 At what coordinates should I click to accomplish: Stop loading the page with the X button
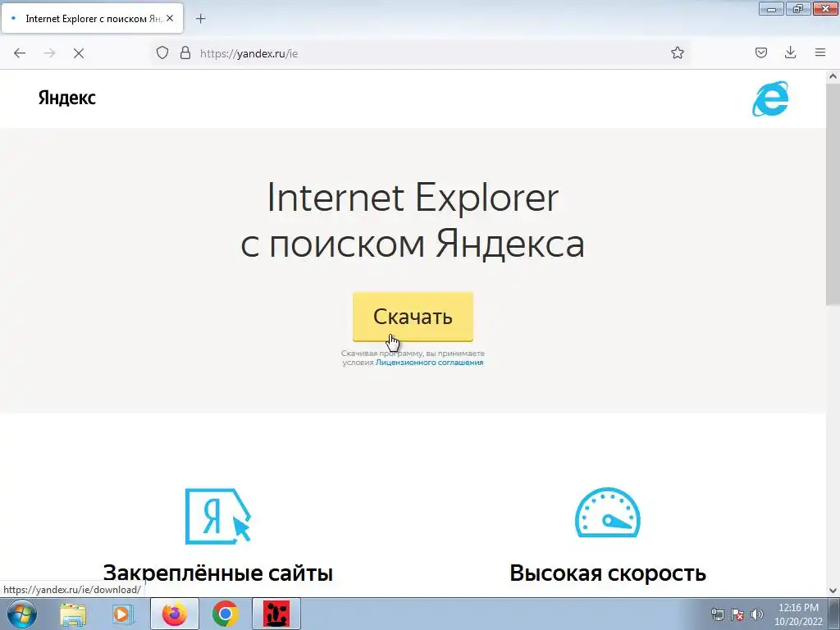78,53
